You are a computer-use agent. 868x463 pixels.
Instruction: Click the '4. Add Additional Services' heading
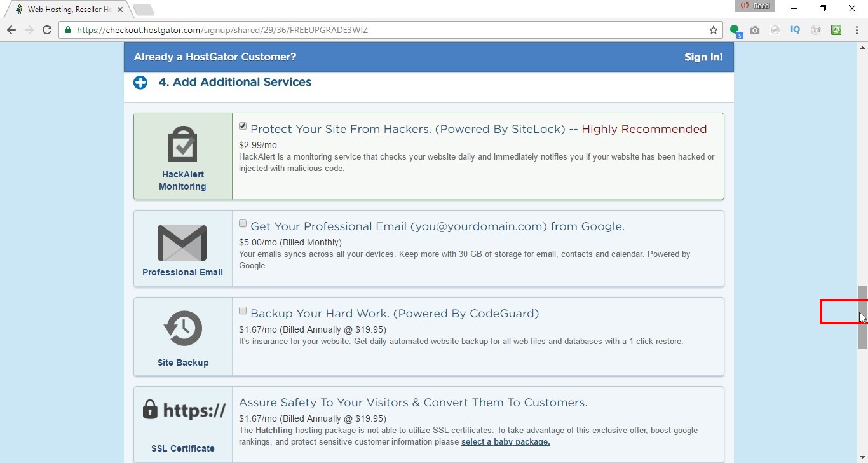click(x=235, y=82)
